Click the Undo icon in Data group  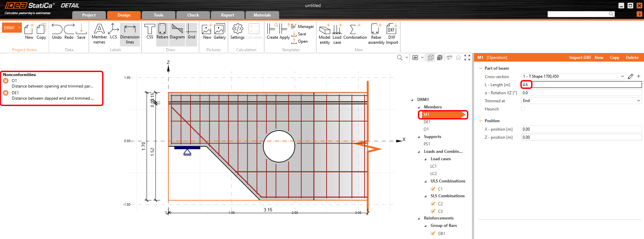point(57,32)
